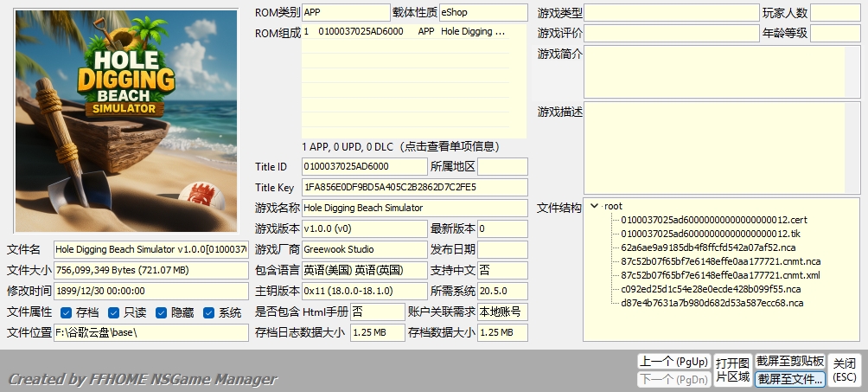Click the Hole Digging Beach Simulator cover image
868x392 pixels.
point(126,120)
